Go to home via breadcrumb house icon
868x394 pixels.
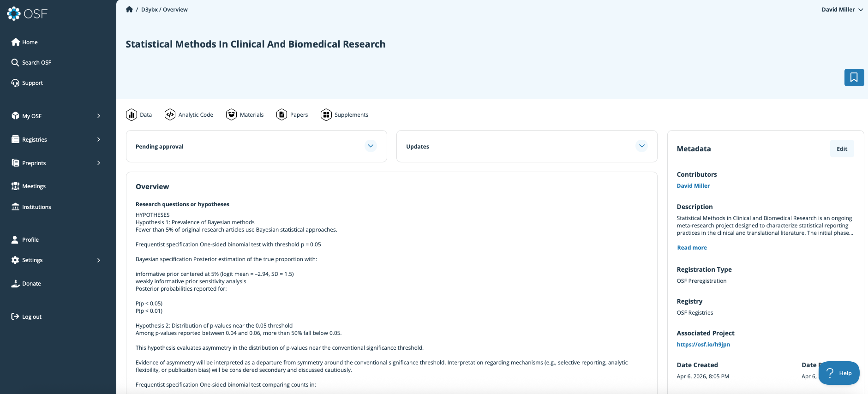coord(129,10)
